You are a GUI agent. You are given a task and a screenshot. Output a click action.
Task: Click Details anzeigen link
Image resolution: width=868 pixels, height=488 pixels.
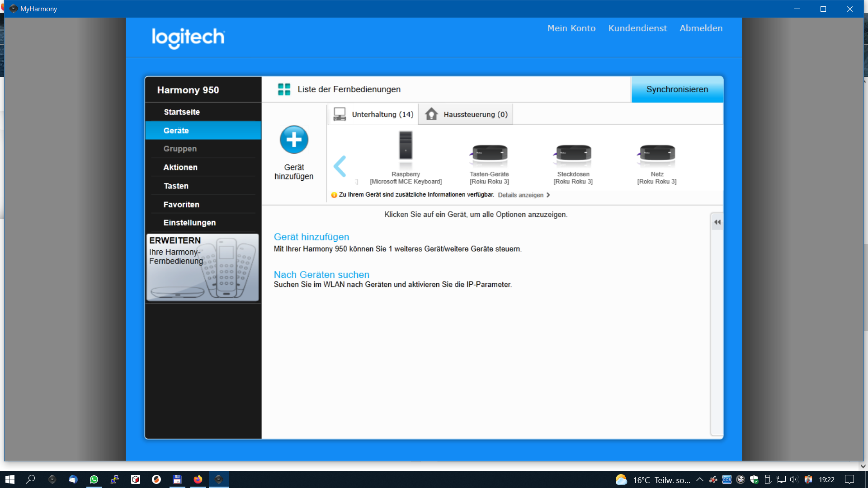(521, 195)
